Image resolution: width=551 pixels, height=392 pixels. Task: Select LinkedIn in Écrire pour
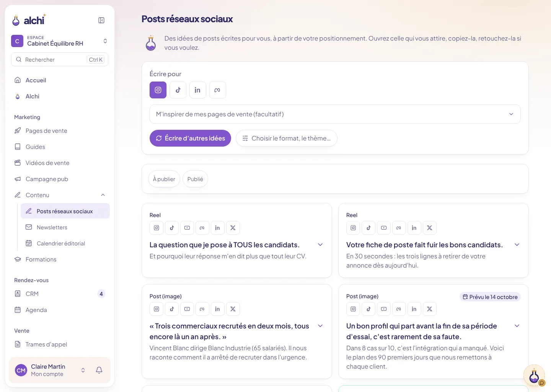point(198,90)
